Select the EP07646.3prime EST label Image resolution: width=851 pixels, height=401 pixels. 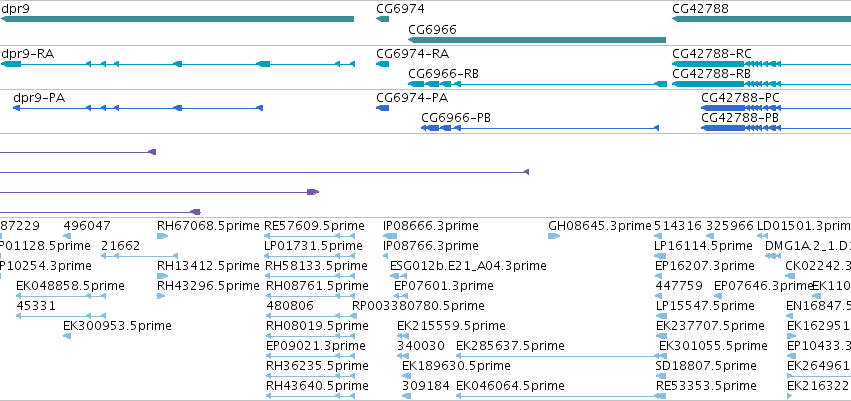(764, 286)
